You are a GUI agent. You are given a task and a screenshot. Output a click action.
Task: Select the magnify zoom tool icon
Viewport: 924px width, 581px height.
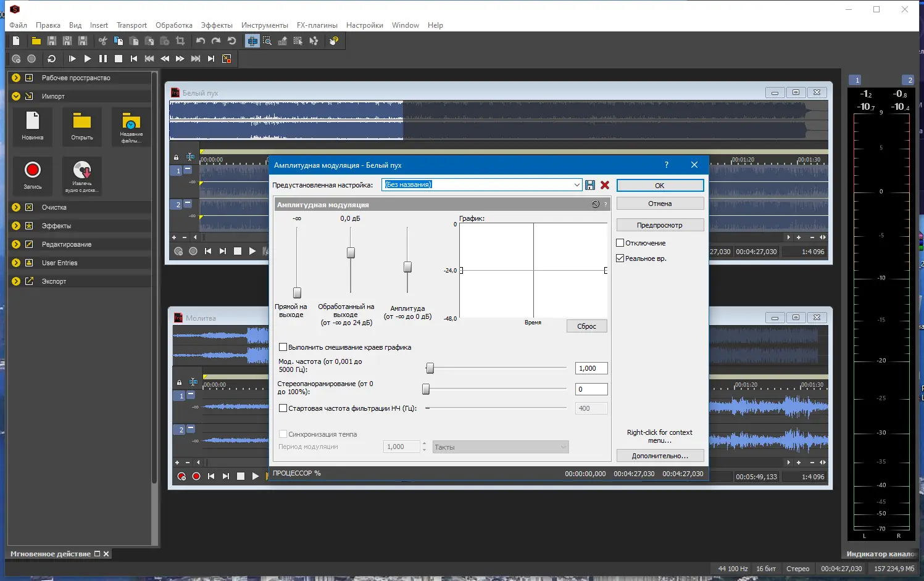pyautogui.click(x=267, y=41)
